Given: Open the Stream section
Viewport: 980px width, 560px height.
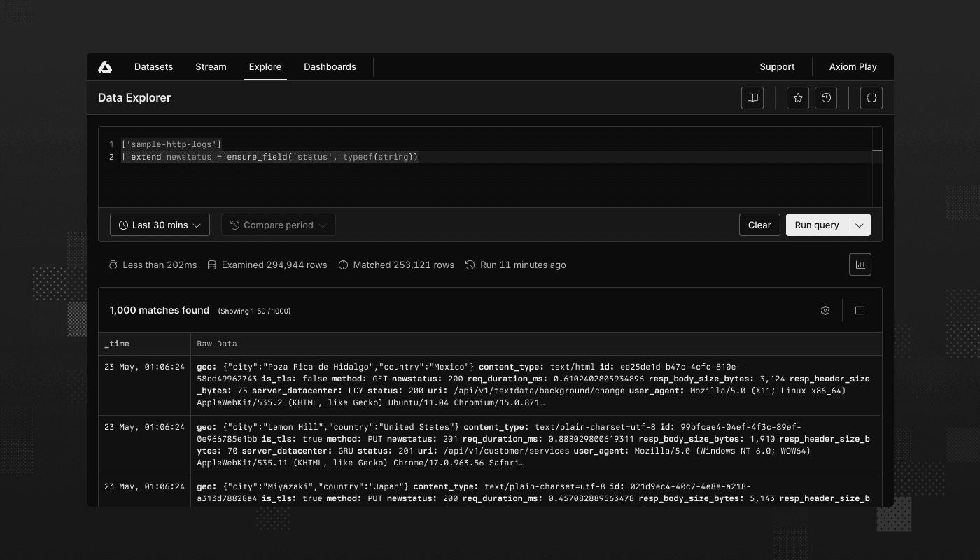Looking at the screenshot, I should 211,66.
